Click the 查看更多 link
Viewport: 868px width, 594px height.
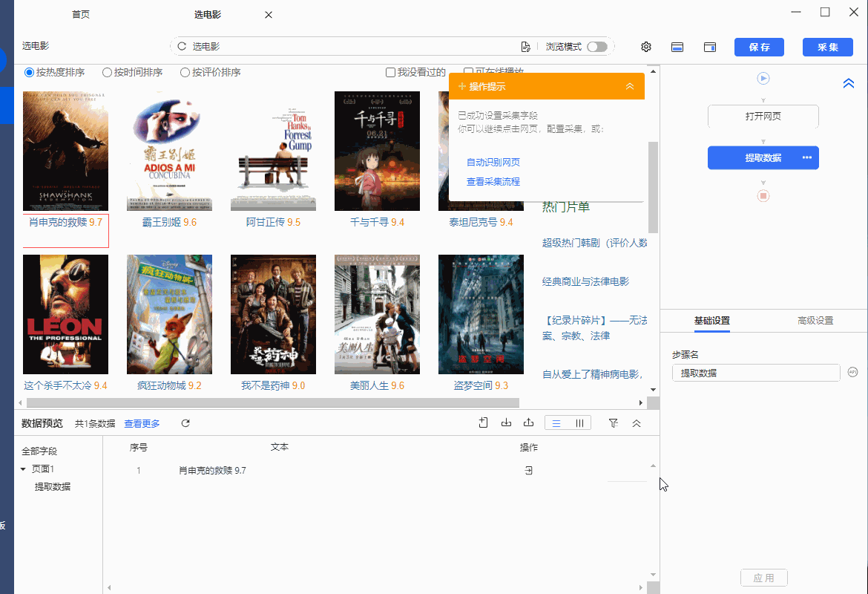tap(142, 424)
